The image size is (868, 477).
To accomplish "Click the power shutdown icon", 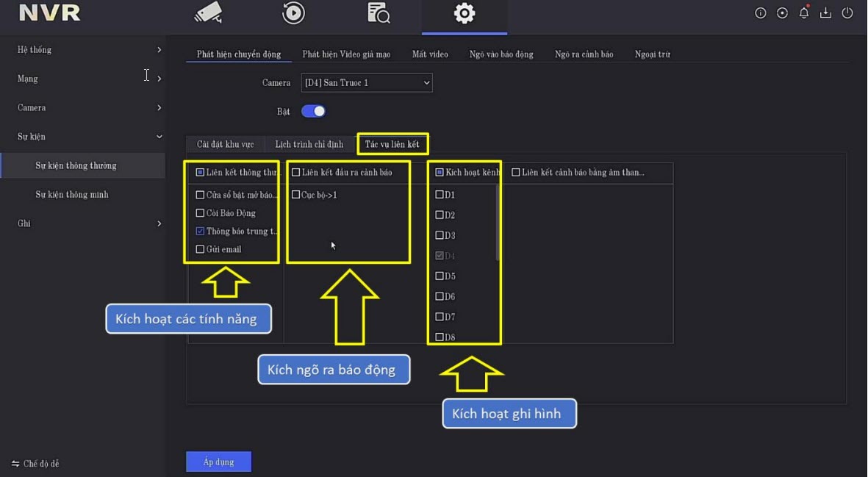I will click(847, 13).
